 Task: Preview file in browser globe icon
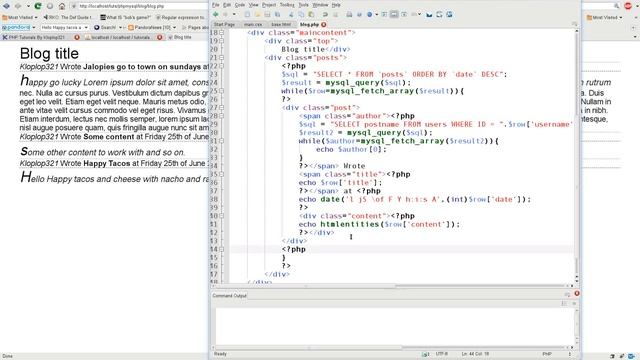[x=369, y=14]
